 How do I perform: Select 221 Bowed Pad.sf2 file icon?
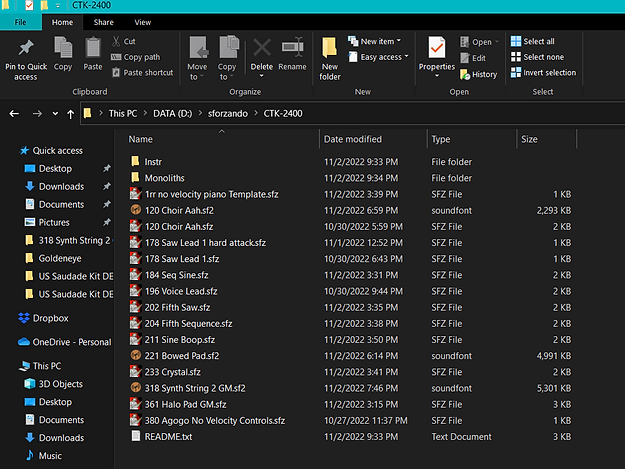pyautogui.click(x=136, y=355)
